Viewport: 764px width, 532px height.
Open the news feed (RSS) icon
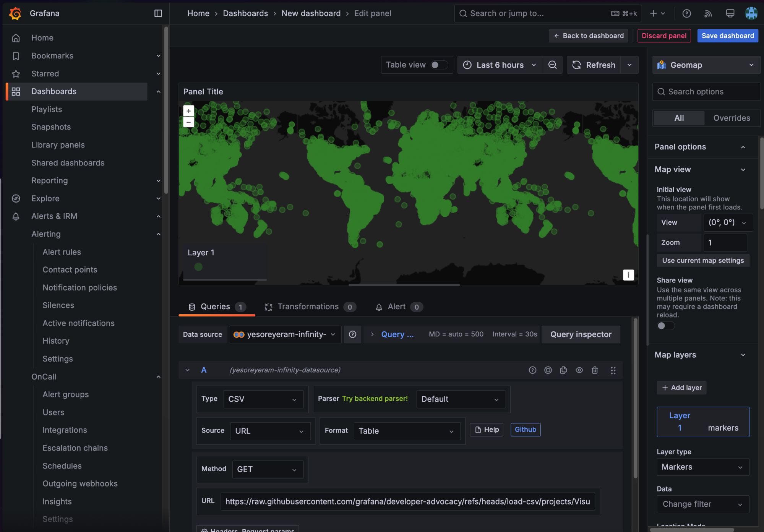(708, 13)
